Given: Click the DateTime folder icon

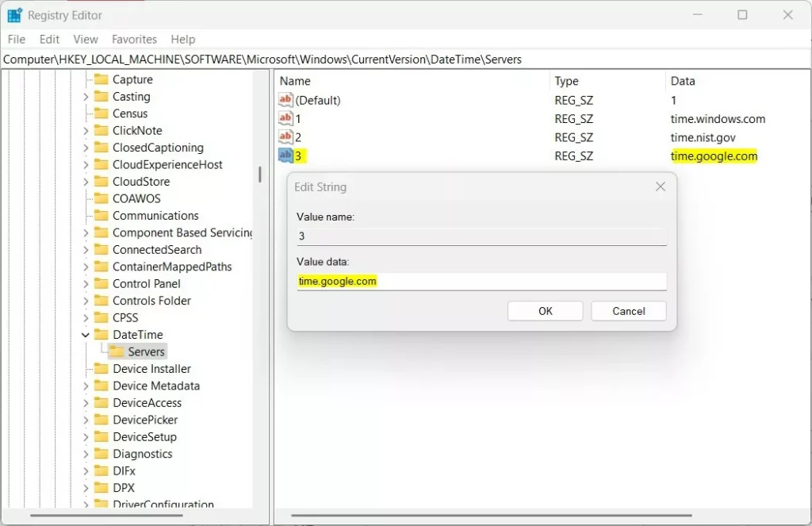Looking at the screenshot, I should click(101, 335).
